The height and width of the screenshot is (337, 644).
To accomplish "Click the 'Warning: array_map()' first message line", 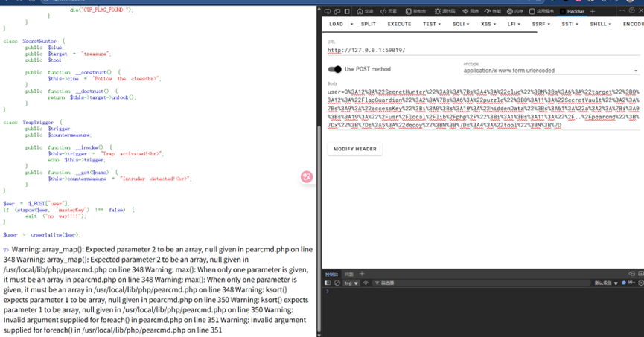I will tap(158, 249).
